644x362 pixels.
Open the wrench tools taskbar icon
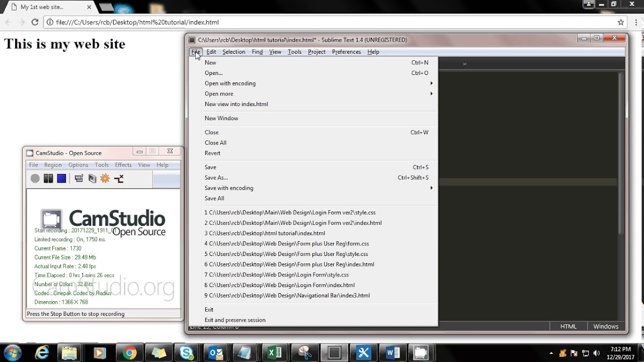coord(363,353)
